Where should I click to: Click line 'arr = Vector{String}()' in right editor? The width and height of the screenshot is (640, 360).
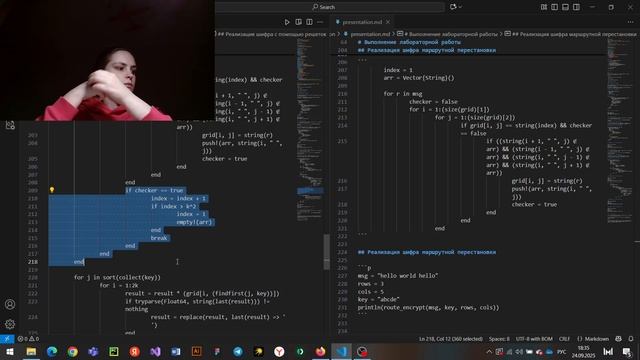(x=419, y=78)
